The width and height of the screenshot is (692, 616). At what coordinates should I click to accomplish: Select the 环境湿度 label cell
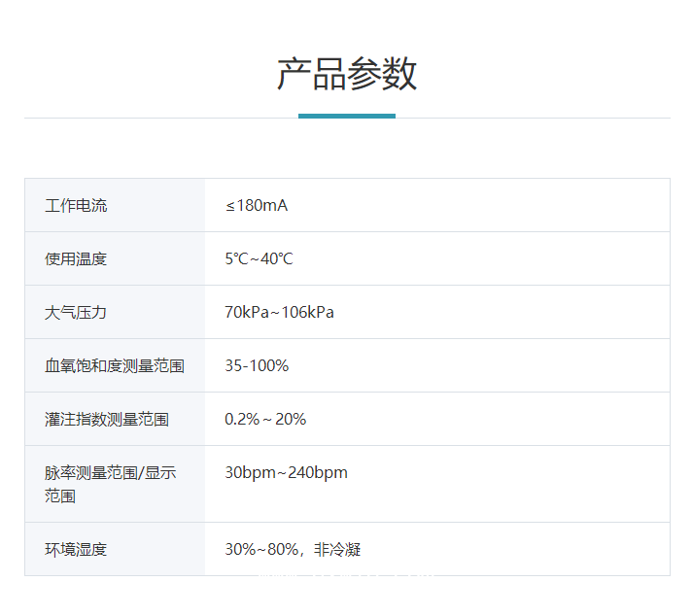(x=76, y=550)
